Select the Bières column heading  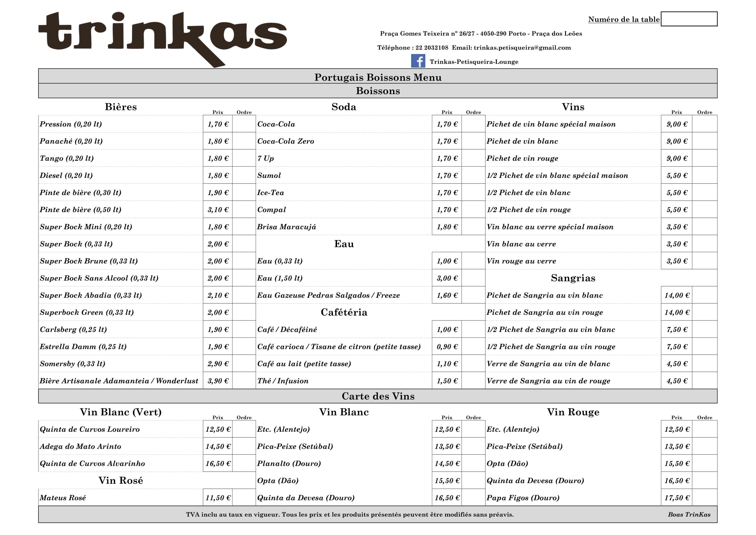[121, 107]
